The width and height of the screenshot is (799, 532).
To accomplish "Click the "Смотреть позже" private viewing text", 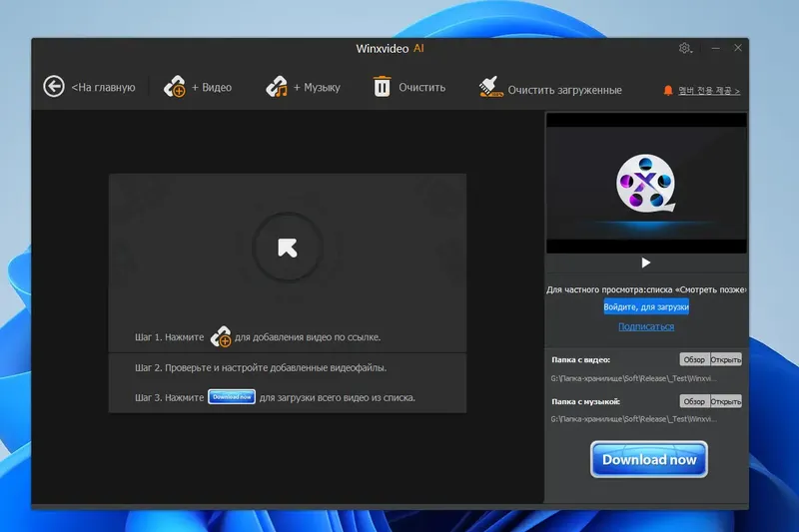I will 646,289.
